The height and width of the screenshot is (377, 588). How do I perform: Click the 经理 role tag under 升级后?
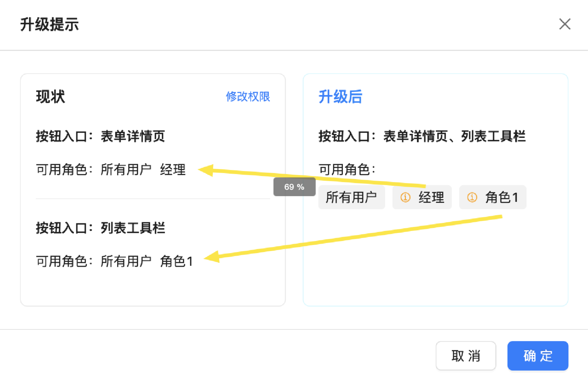[431, 197]
